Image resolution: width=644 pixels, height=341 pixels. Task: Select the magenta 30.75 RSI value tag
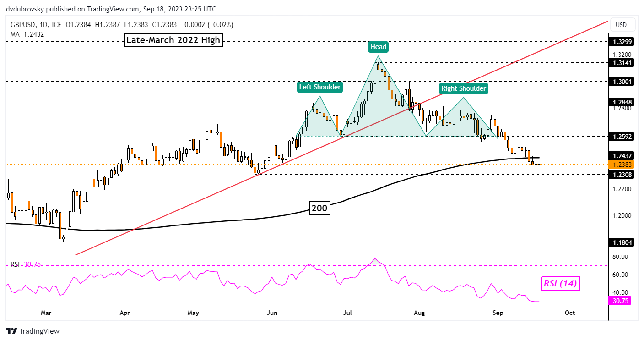click(x=620, y=301)
